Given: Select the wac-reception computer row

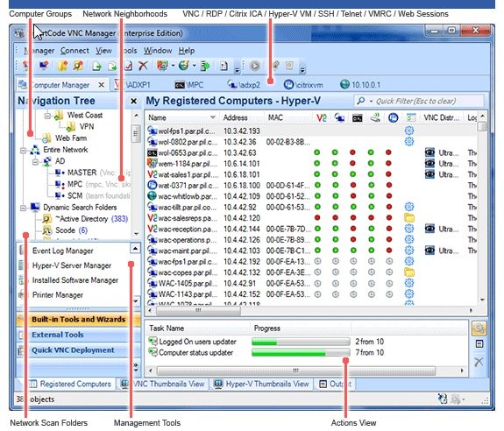Looking at the screenshot, I should click(311, 229).
